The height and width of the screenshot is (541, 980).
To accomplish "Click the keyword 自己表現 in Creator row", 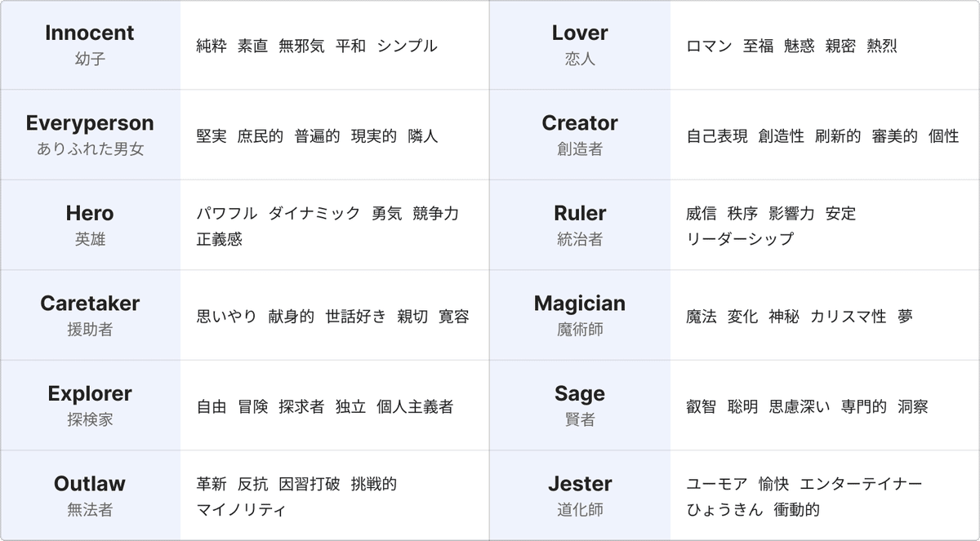I will pyautogui.click(x=717, y=136).
